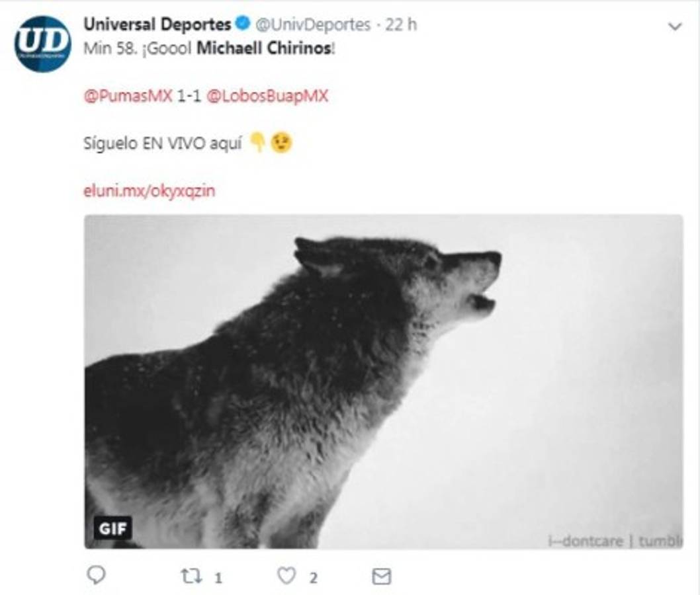Click the Michaell Chirinos goal text

tap(265, 48)
